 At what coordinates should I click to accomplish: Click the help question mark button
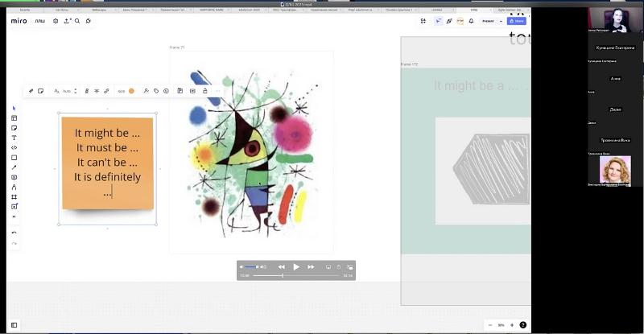(523, 325)
